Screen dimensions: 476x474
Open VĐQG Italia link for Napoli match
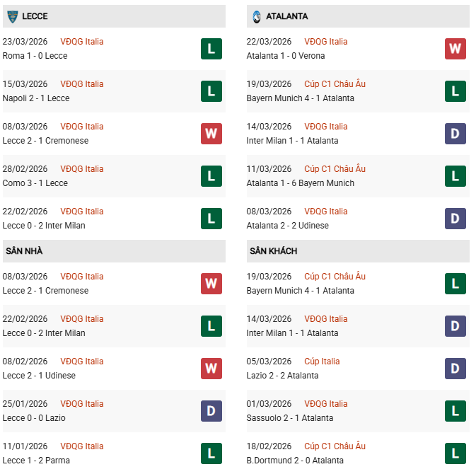point(81,84)
